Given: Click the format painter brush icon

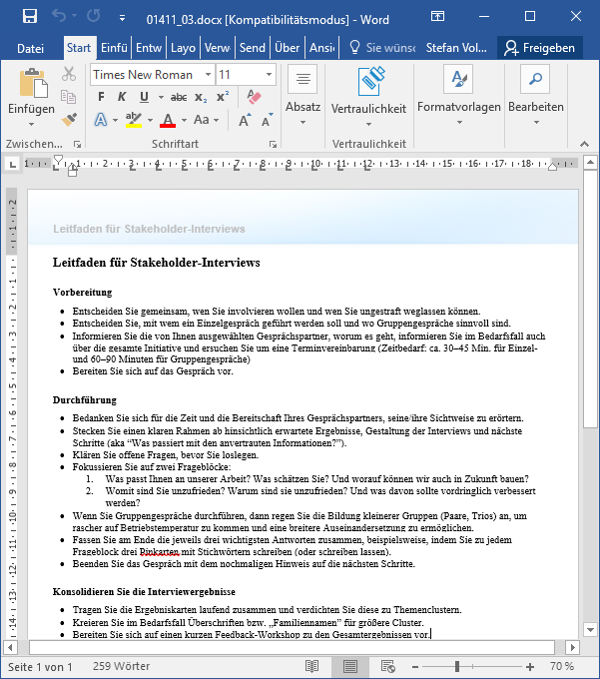Looking at the screenshot, I should point(69,119).
